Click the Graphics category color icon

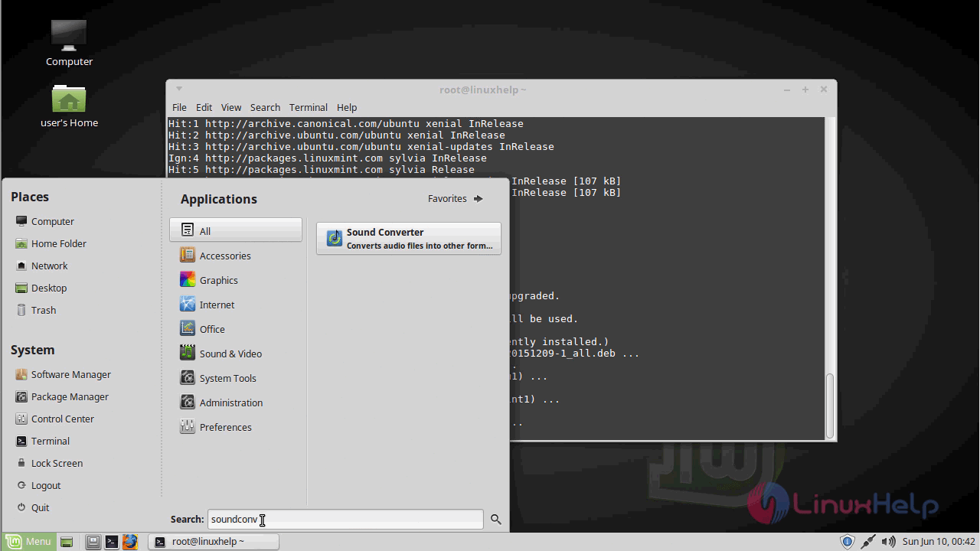click(187, 279)
